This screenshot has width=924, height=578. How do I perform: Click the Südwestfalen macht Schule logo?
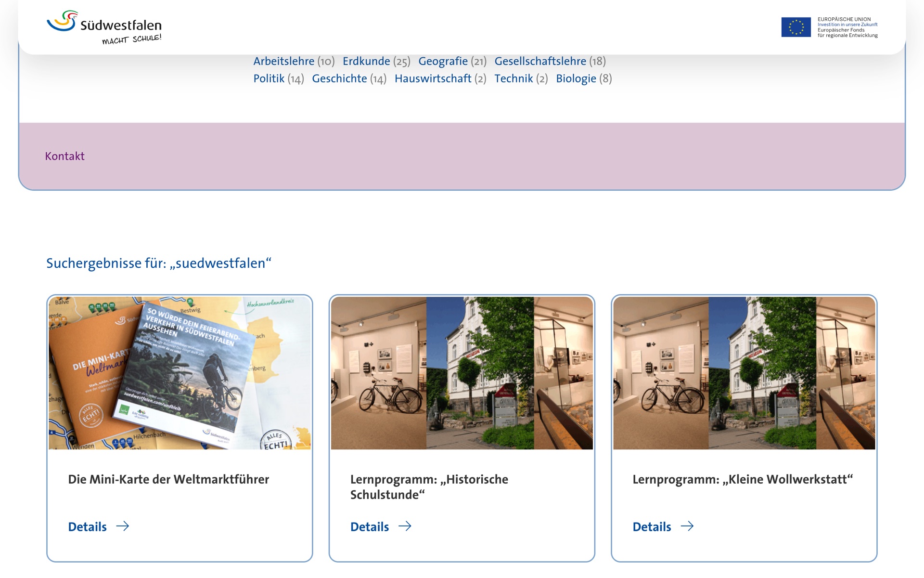pos(104,27)
